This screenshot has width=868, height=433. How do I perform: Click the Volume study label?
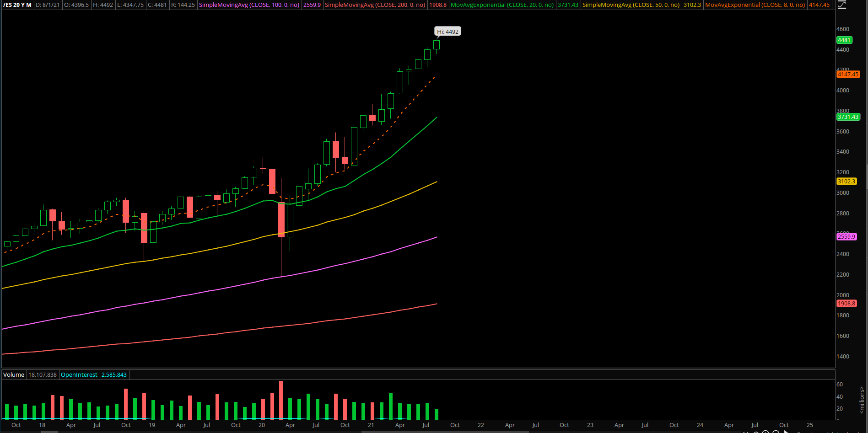[x=14, y=375]
